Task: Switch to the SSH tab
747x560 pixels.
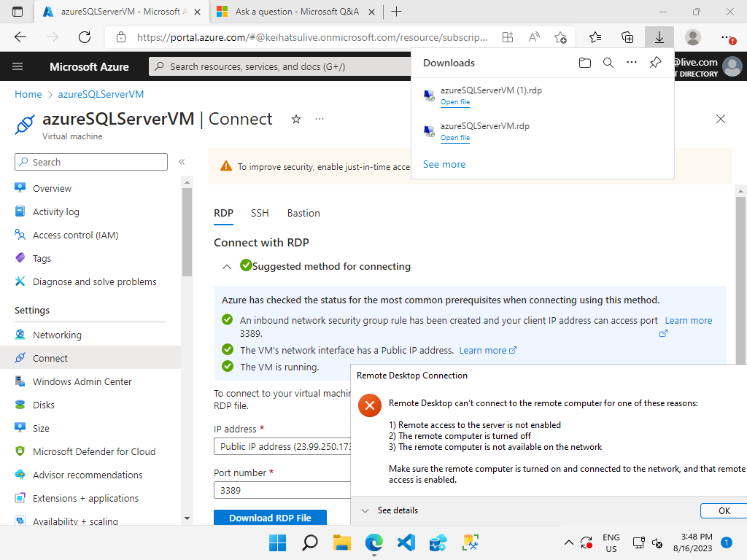Action: coord(260,214)
